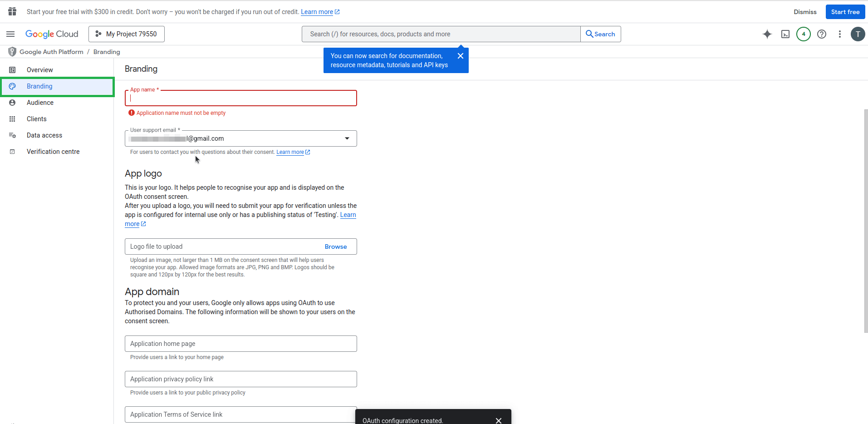Open Verification centre in sidebar

53,152
